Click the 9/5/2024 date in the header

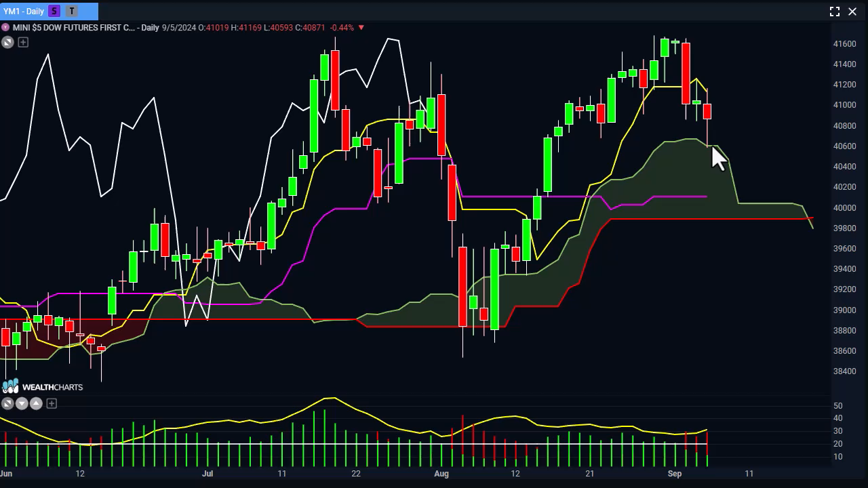(x=179, y=28)
